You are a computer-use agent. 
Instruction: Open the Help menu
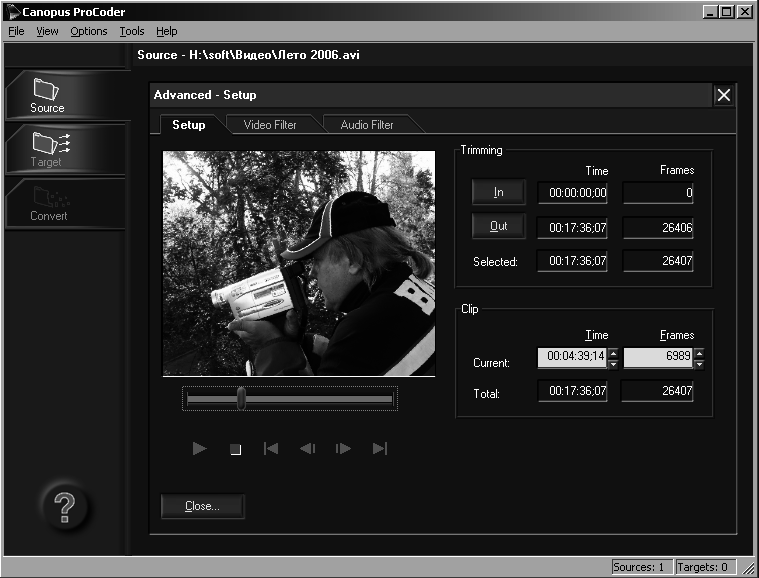tap(167, 31)
